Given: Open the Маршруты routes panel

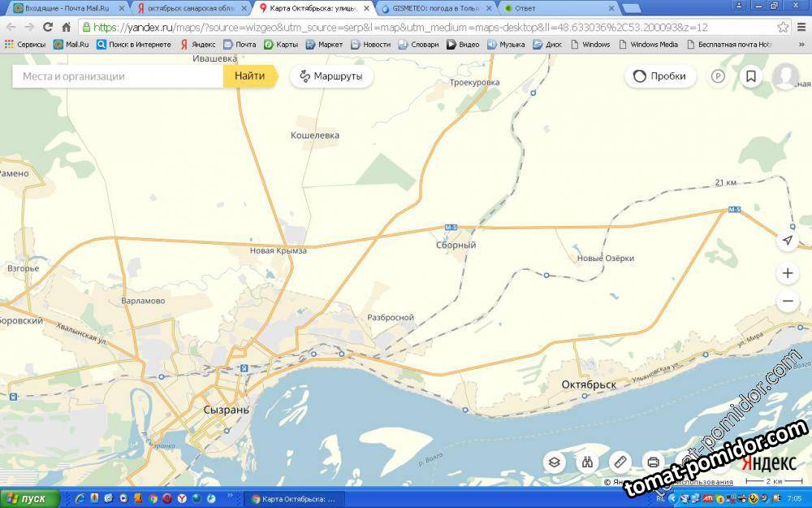Looking at the screenshot, I should pos(331,76).
